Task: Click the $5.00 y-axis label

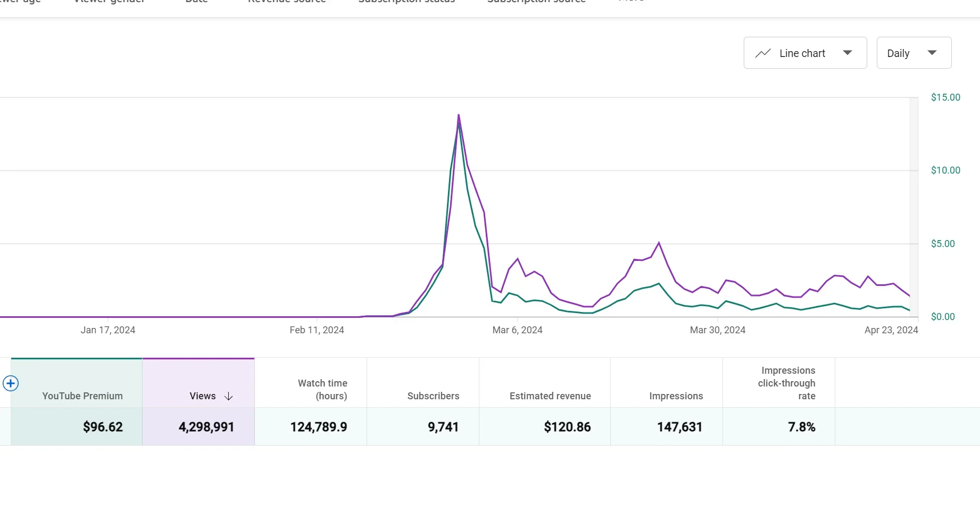Action: 943,244
